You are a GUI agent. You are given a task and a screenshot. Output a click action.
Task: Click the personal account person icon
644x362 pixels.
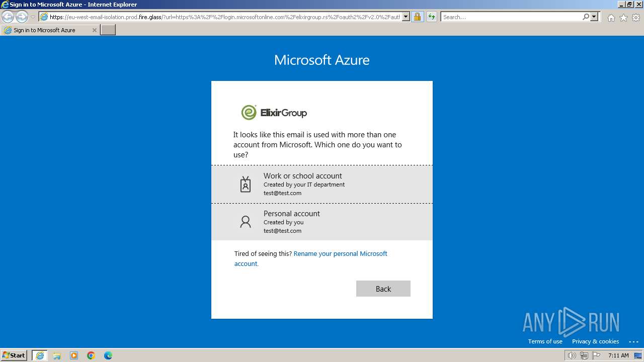click(246, 222)
